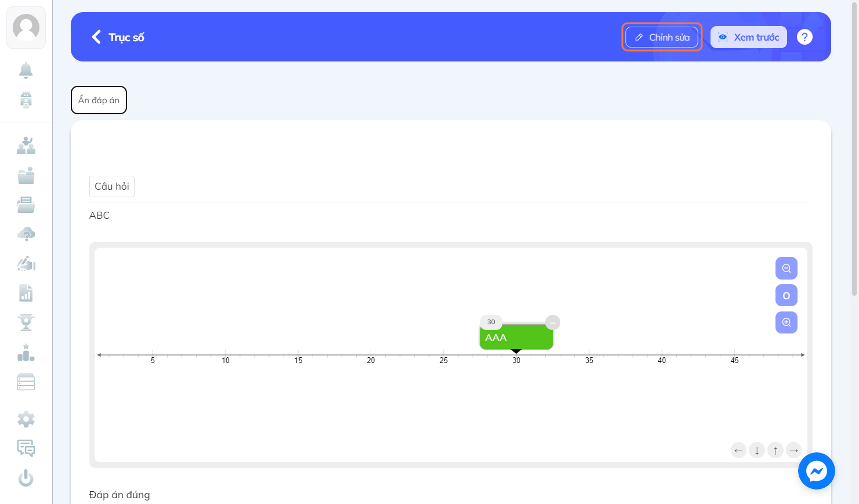Open the class group people icon
Image resolution: width=859 pixels, height=504 pixels.
tap(26, 145)
